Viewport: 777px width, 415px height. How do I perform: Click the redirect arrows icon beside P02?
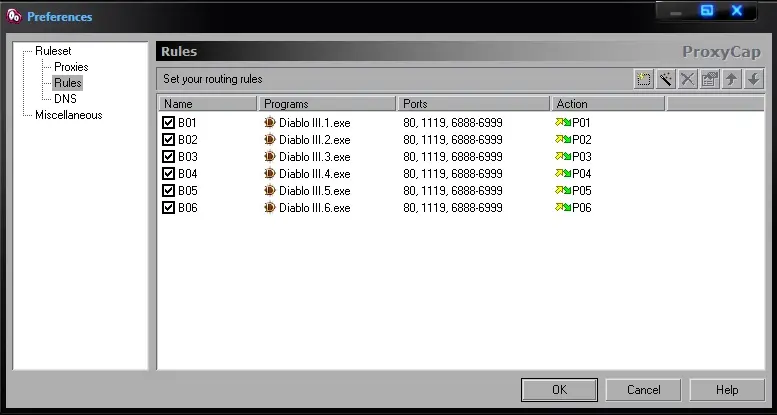pos(563,139)
